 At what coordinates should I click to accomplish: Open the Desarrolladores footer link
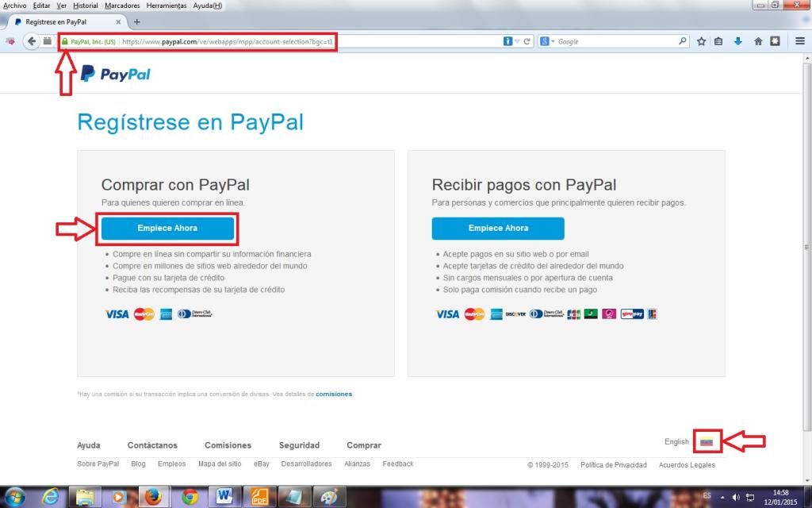[307, 464]
